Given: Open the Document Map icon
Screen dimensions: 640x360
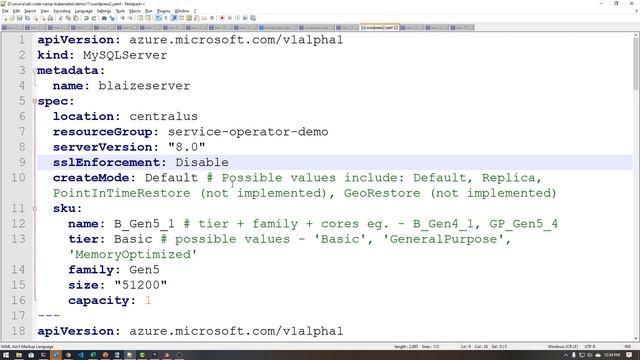Looking at the screenshot, I should (x=189, y=18).
